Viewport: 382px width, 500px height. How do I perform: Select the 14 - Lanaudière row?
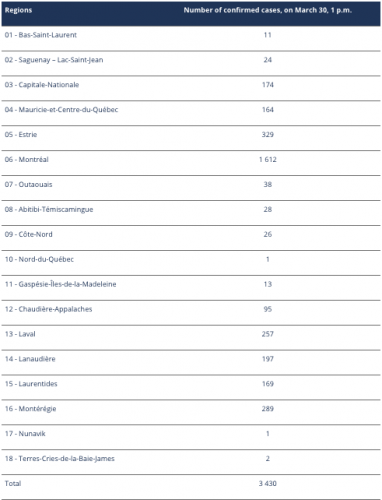tap(191, 359)
